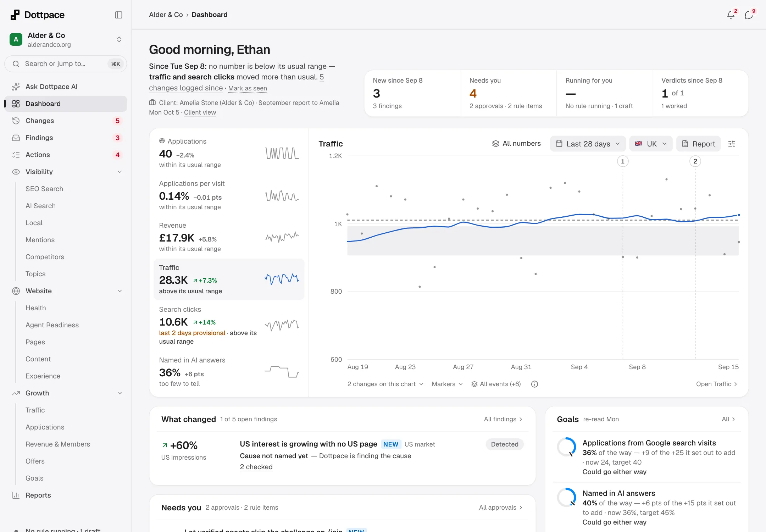Collapse the sidebar panel icon

point(119,15)
